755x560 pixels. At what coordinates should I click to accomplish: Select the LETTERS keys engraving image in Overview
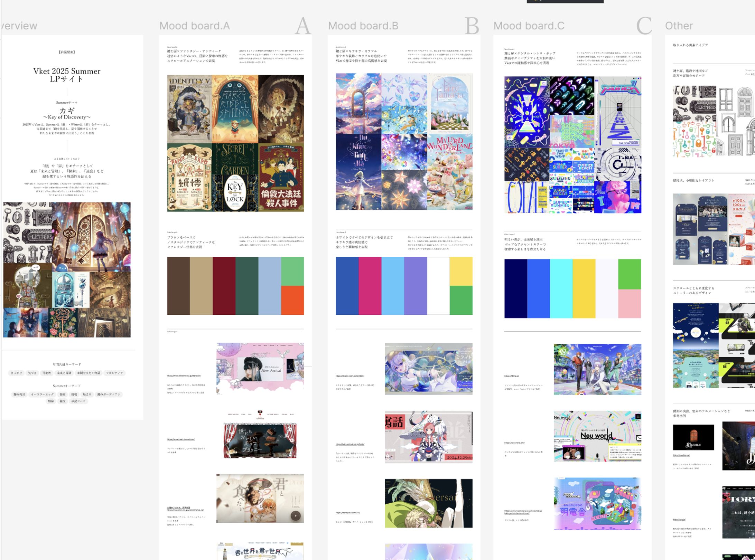pyautogui.click(x=28, y=233)
